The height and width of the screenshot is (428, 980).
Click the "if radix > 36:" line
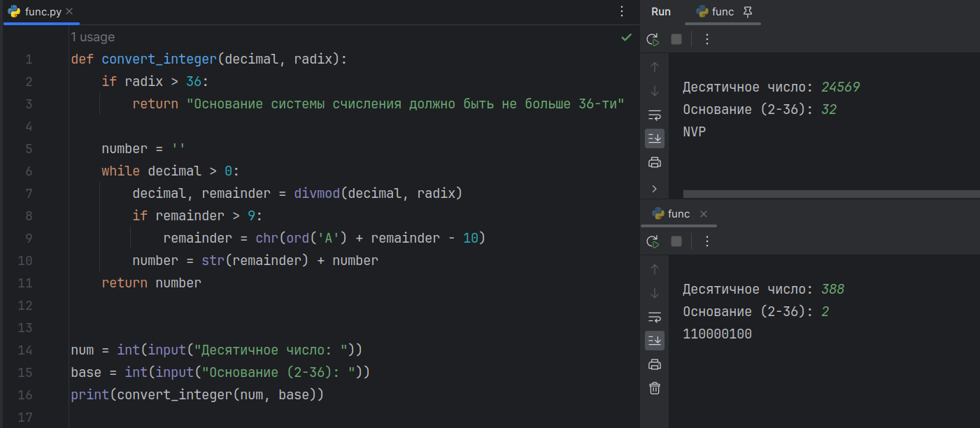click(155, 82)
